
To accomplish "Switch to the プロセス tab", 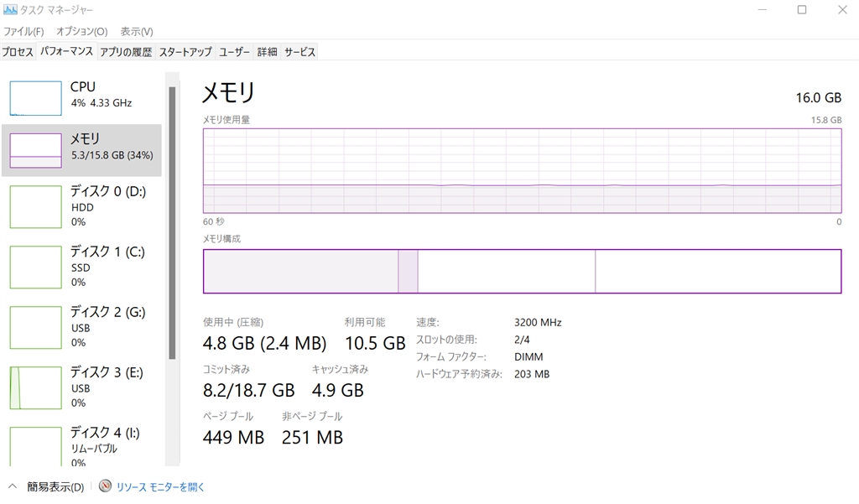I will point(18,52).
